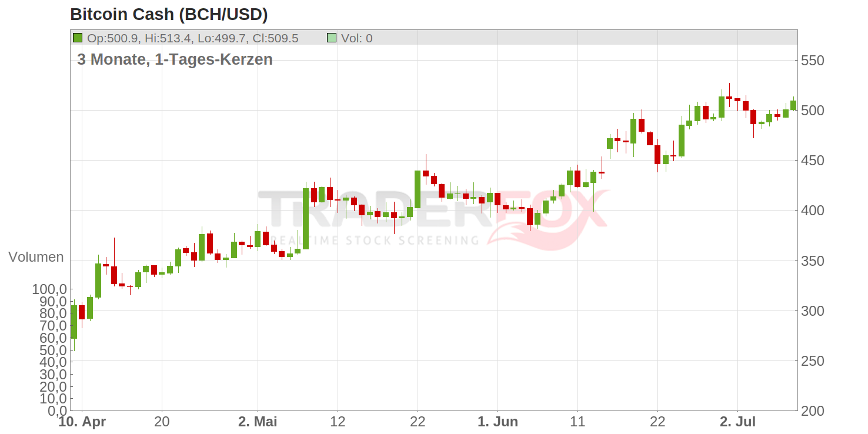Click the "80,0" volume axis label
The image size is (868, 434).
(x=52, y=314)
